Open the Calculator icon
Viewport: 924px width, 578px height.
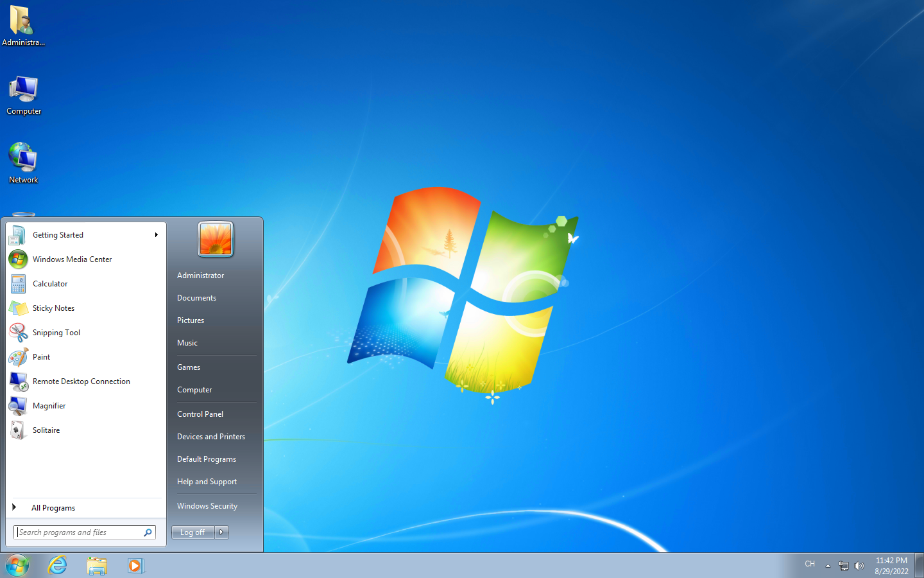(x=18, y=284)
